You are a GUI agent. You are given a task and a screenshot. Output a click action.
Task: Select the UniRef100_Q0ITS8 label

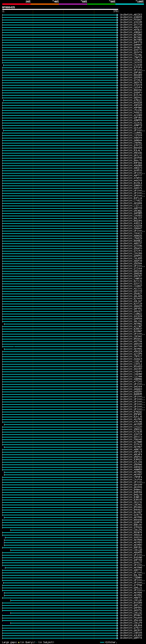tap(131, 25)
